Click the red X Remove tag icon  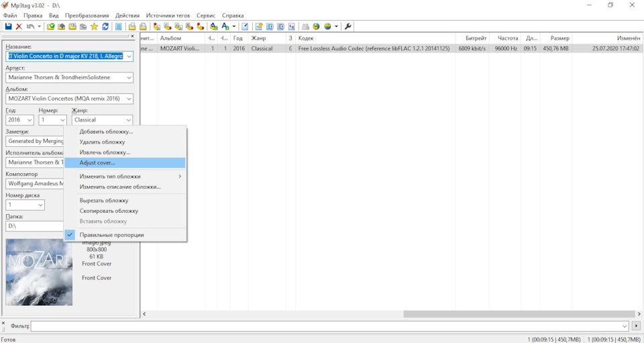point(19,26)
